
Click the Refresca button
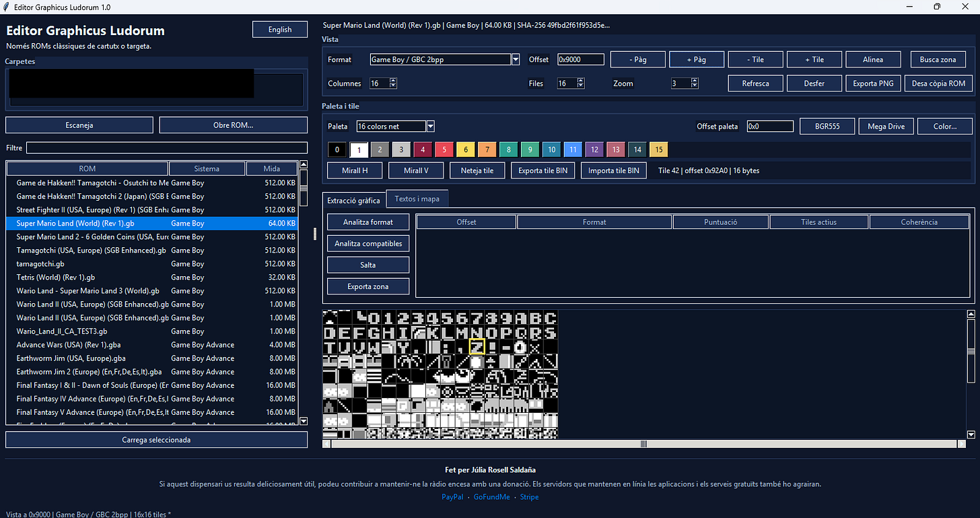point(756,84)
